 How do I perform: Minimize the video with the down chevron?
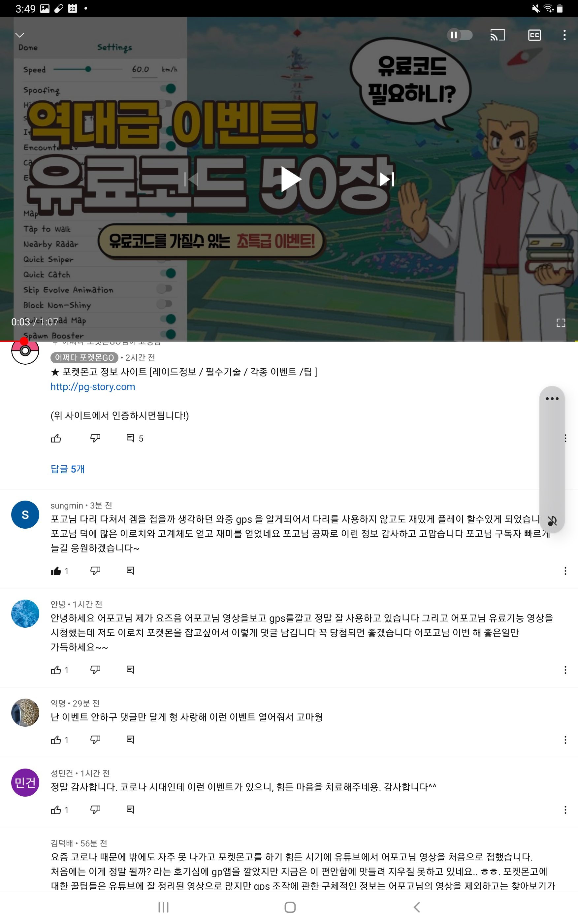pos(20,35)
